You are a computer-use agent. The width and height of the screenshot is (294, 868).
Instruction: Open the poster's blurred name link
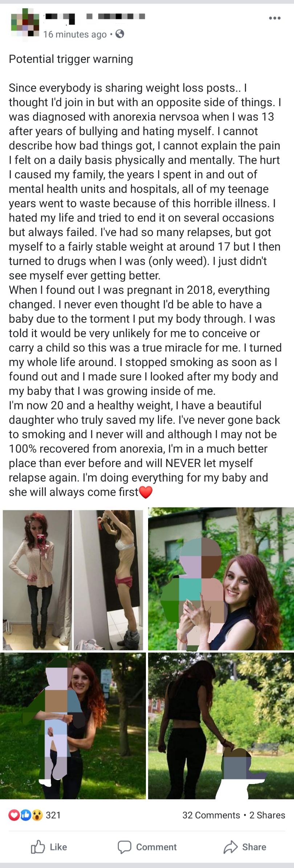(94, 17)
